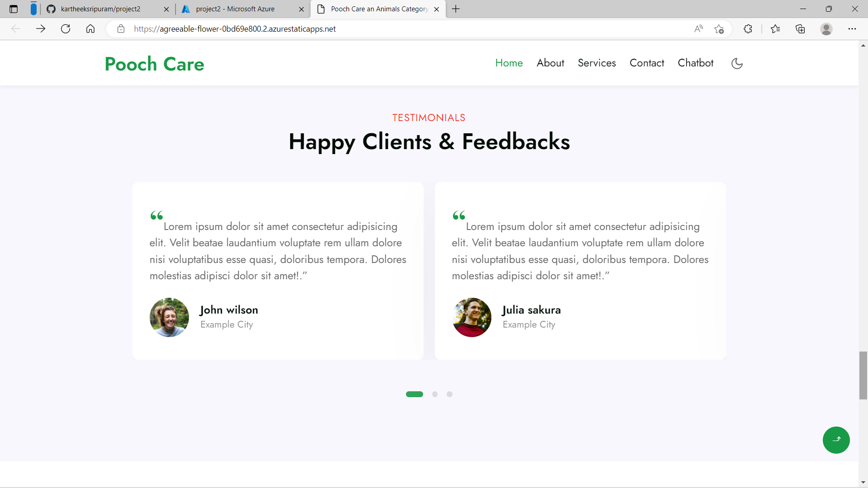
Task: Close the GitHub project2 tab
Action: point(166,9)
